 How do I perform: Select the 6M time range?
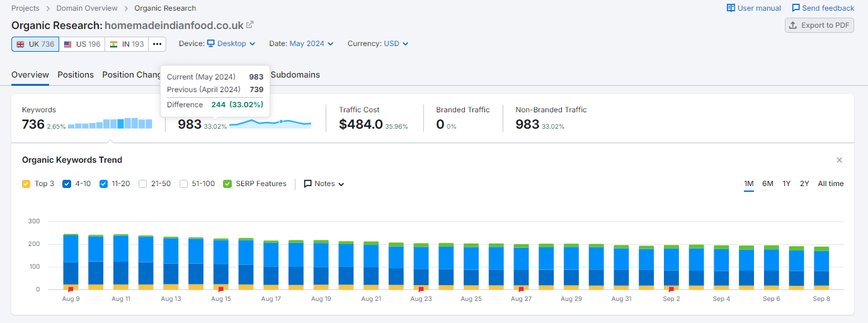pos(767,184)
